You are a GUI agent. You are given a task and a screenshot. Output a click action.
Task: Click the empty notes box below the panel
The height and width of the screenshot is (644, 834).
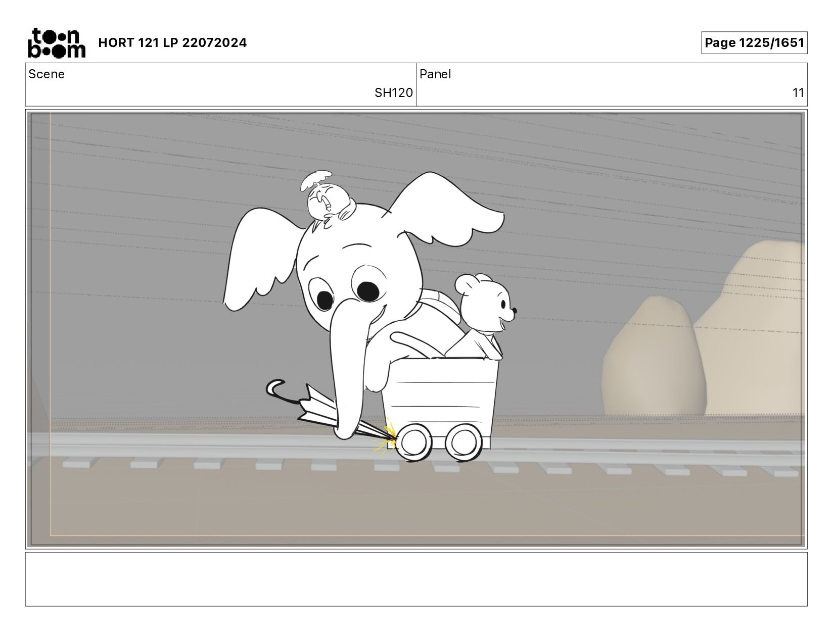point(416,579)
